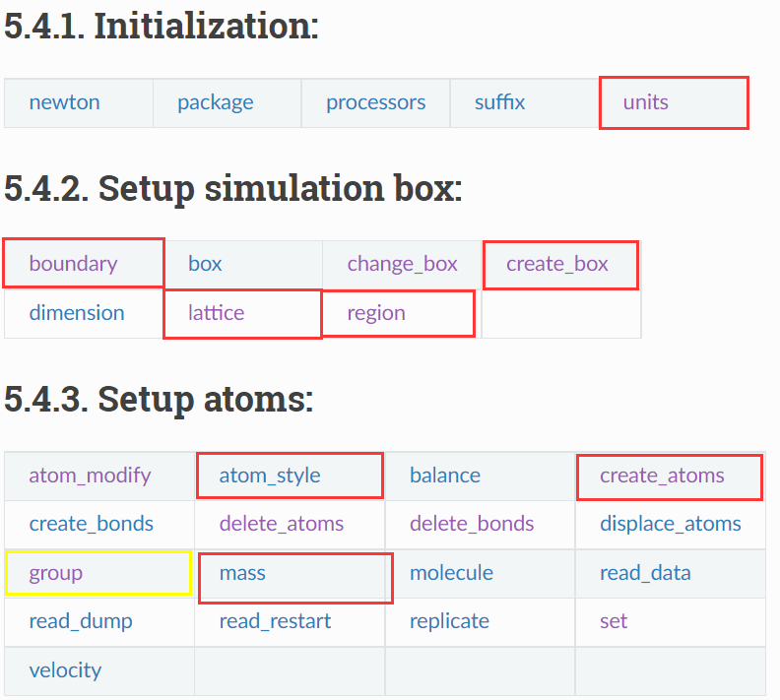
Task: Follow the atom_modify command link
Action: click(x=90, y=476)
